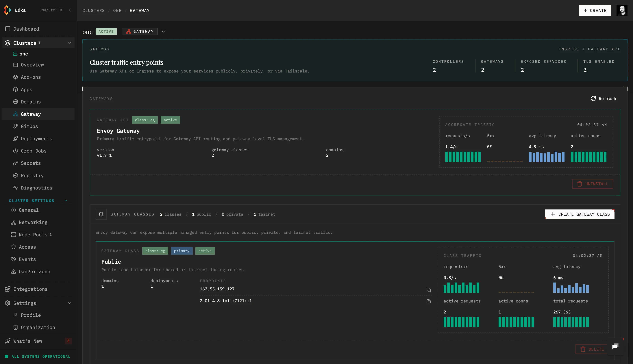Screen dimensions: 633x364
Task: Collapse the Cluster Settings section
Action: click(x=66, y=201)
